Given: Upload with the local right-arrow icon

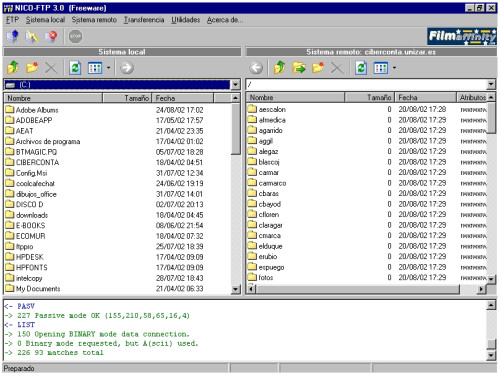Looking at the screenshot, I should click(127, 68).
